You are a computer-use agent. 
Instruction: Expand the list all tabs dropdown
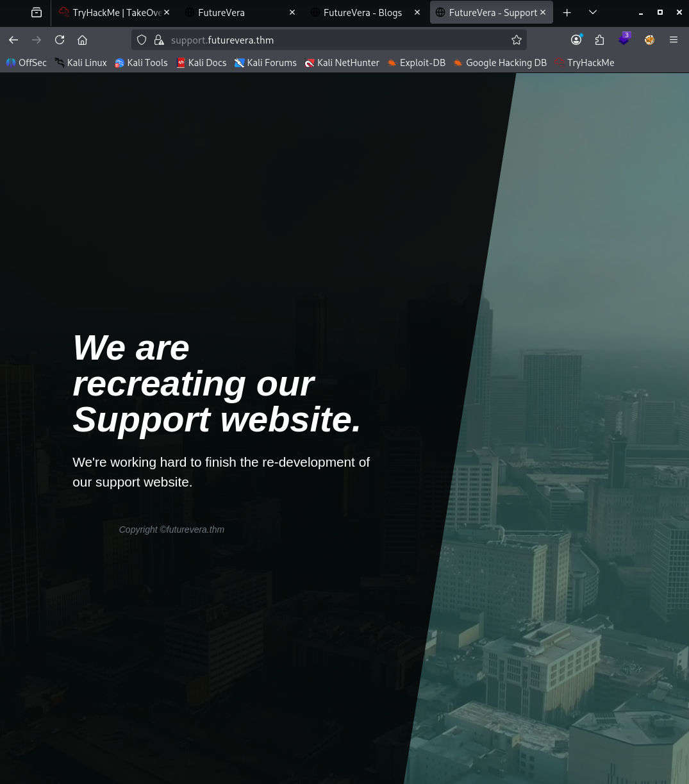pos(593,12)
